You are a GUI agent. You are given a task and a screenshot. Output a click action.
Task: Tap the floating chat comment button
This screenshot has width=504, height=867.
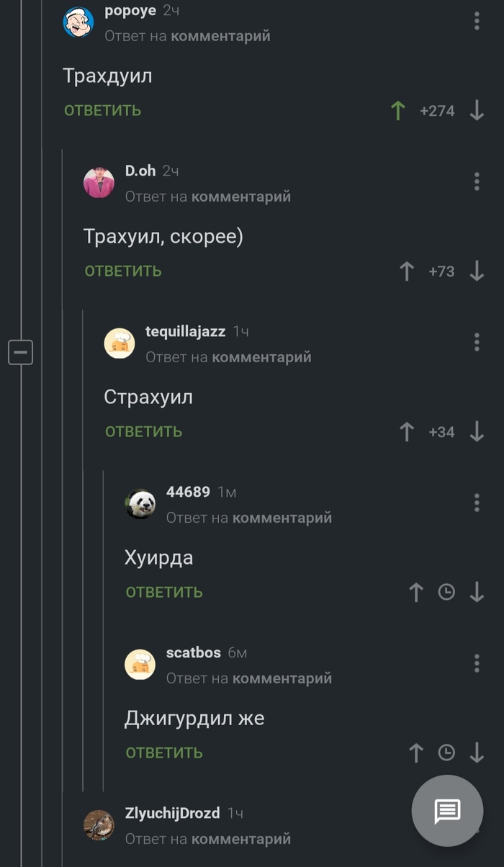[x=447, y=811]
